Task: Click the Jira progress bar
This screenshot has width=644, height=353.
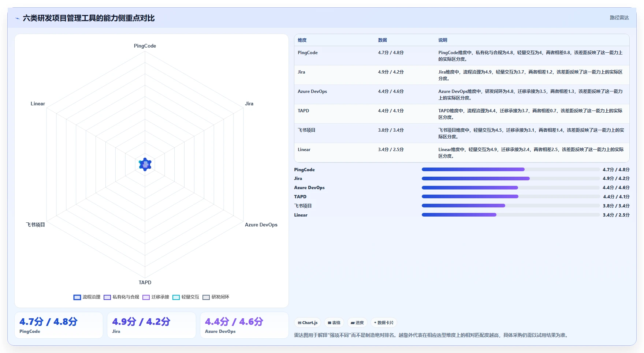Action: click(x=511, y=179)
